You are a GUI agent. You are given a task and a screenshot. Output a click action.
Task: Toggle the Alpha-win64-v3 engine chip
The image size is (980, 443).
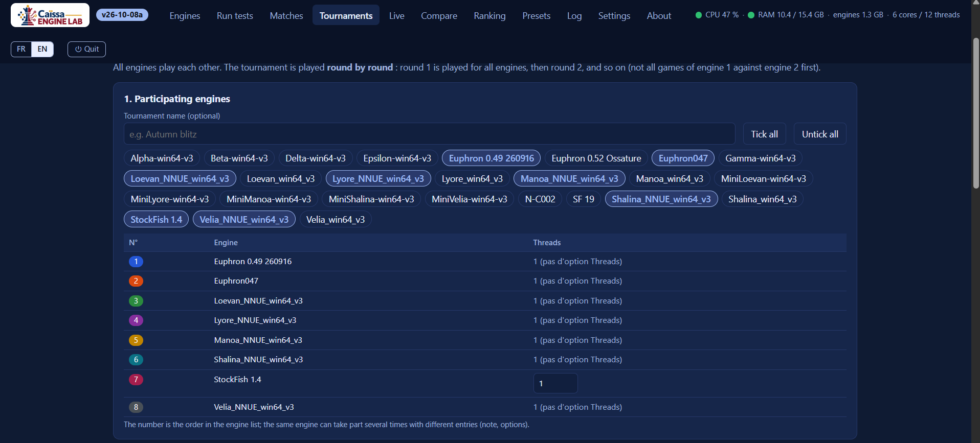coord(162,158)
